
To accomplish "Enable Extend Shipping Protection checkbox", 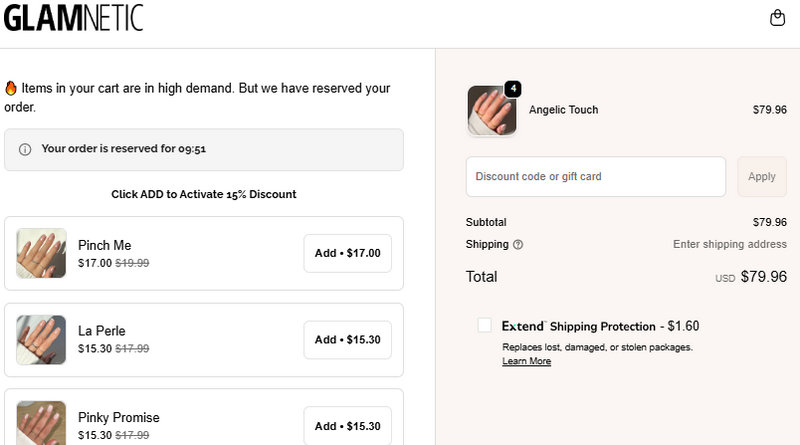I will pos(485,325).
